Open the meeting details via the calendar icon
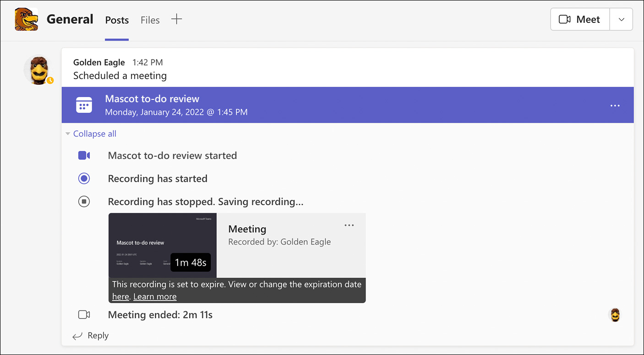The height and width of the screenshot is (355, 644). pos(84,105)
